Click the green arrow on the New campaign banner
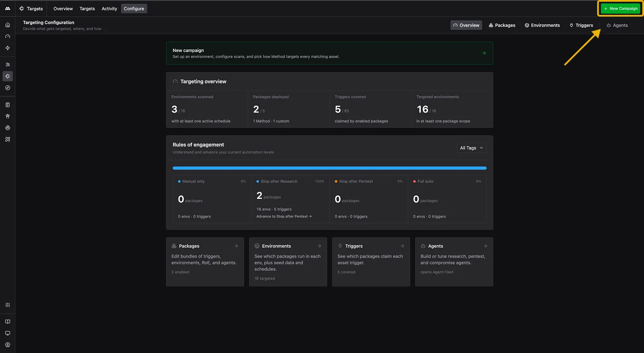This screenshot has height=353, width=644. coord(484,53)
